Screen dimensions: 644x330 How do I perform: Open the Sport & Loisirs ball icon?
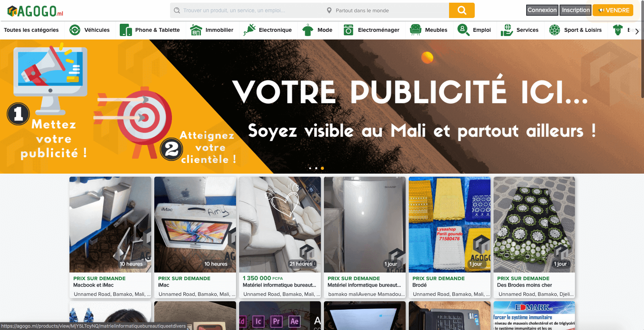(x=555, y=30)
